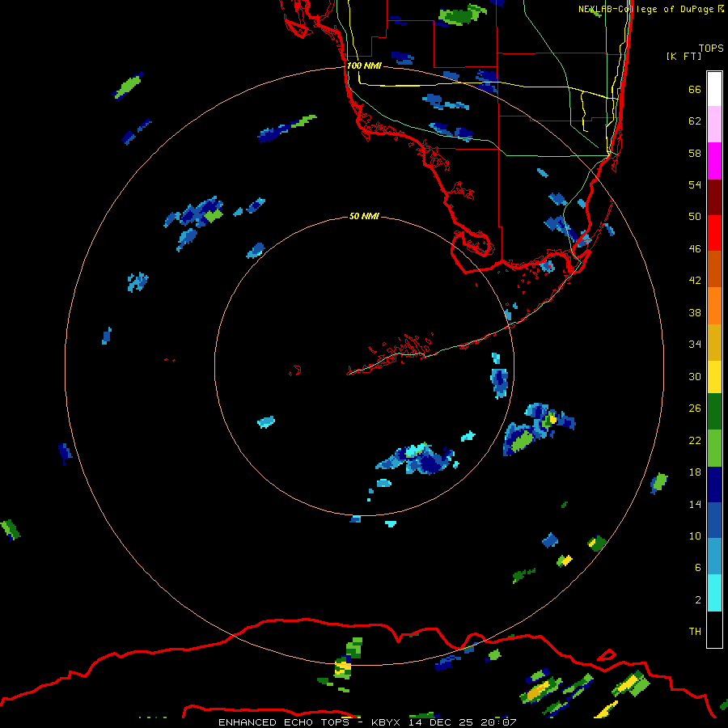Click the legend value 26

tap(695, 408)
